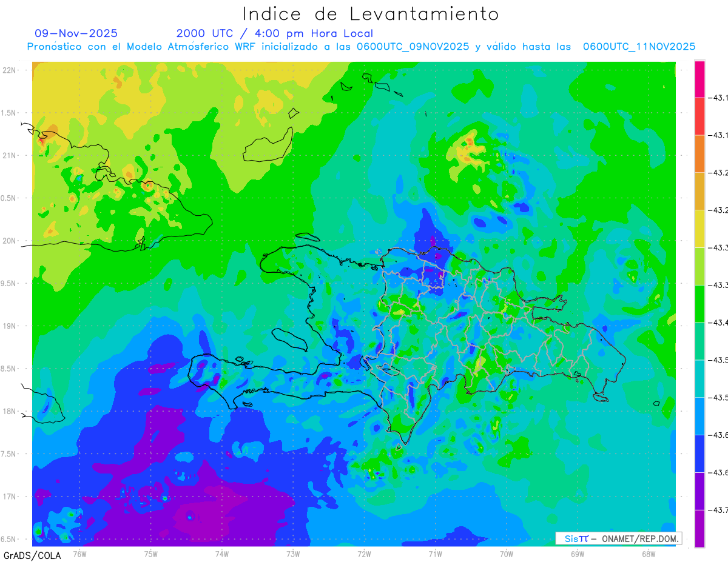Click the '20N' latitude label

9,241
